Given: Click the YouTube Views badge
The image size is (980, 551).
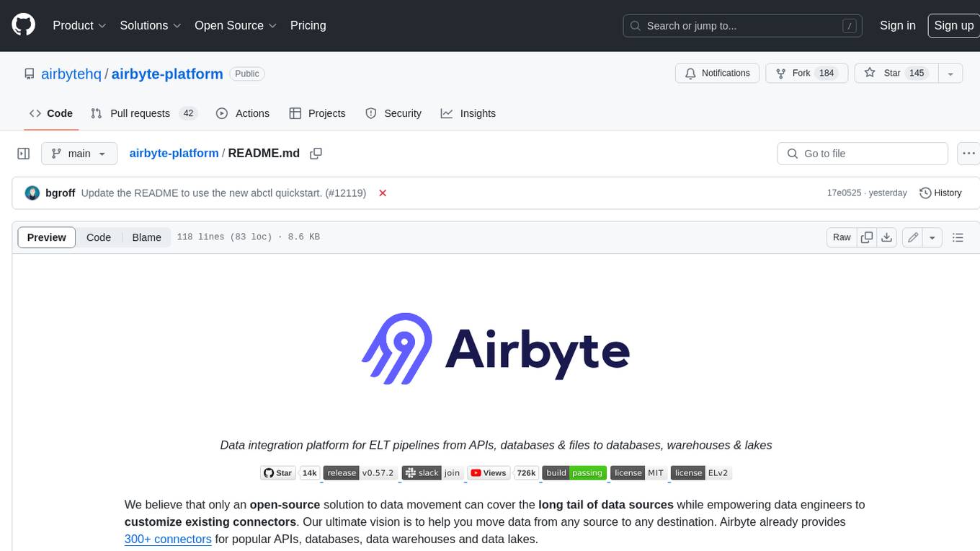Looking at the screenshot, I should pos(489,473).
